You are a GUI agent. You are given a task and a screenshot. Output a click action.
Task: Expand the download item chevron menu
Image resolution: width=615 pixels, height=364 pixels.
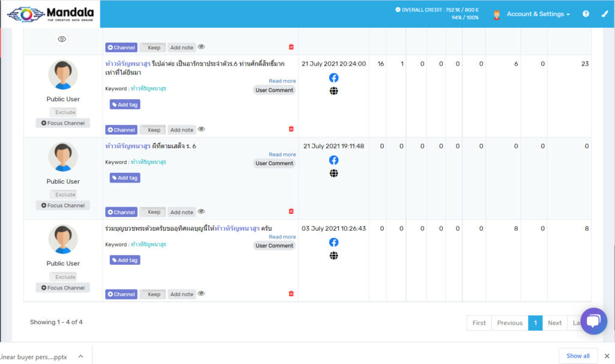click(80, 356)
